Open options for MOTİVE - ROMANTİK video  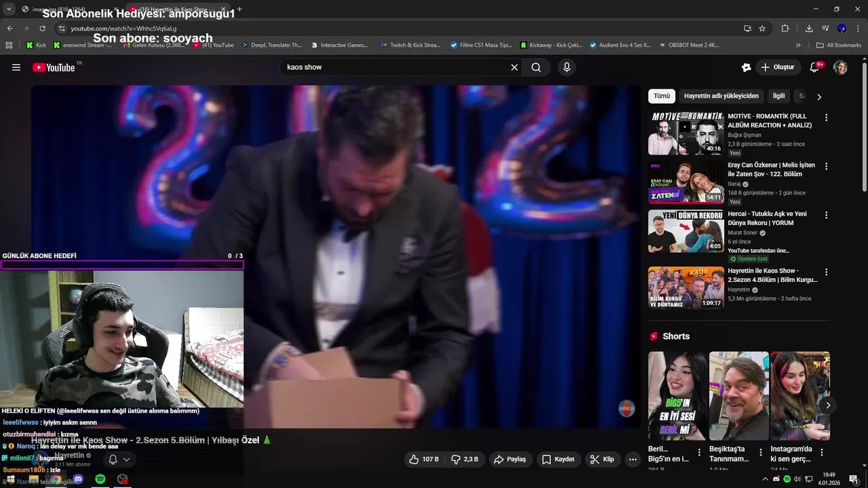(826, 117)
